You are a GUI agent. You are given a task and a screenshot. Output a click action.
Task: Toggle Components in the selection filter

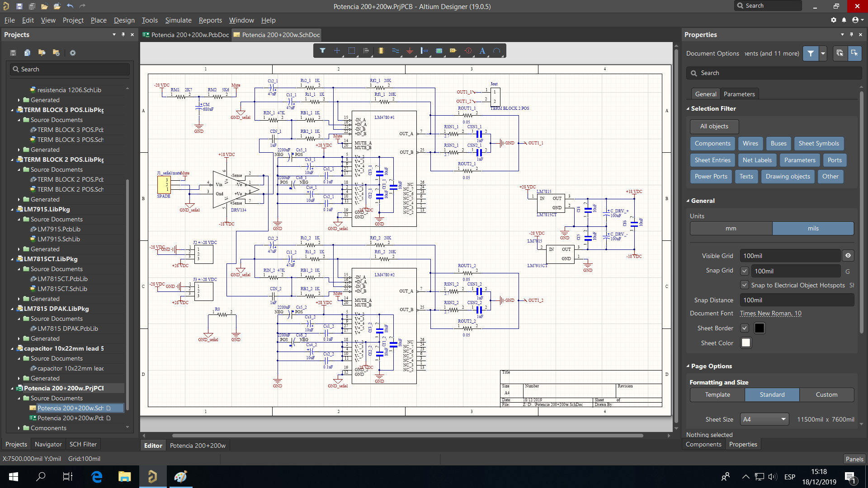click(712, 144)
